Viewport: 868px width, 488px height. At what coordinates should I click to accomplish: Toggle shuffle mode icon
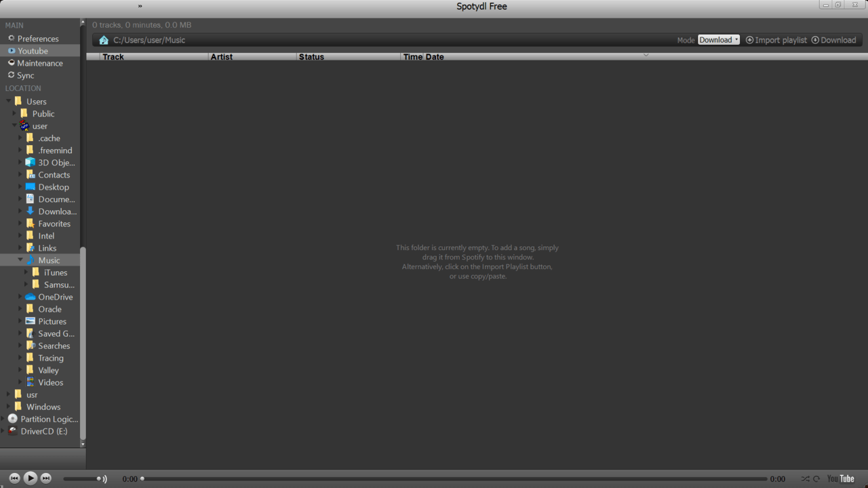pyautogui.click(x=805, y=479)
